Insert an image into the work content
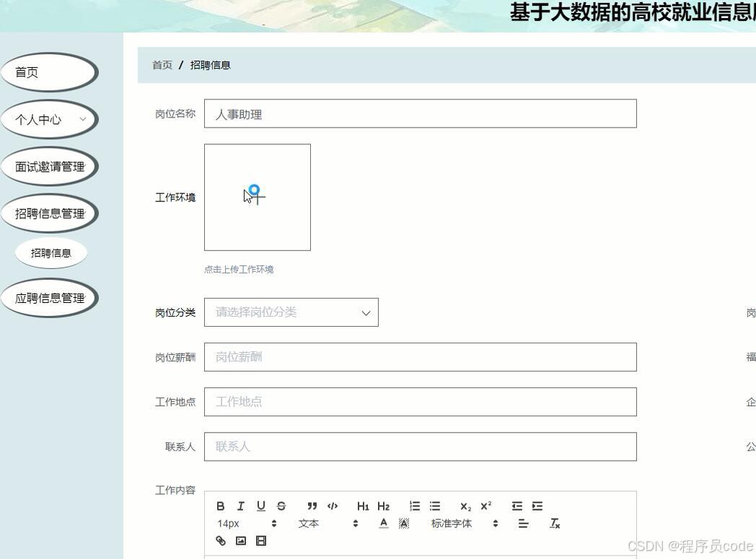 pos(240,540)
